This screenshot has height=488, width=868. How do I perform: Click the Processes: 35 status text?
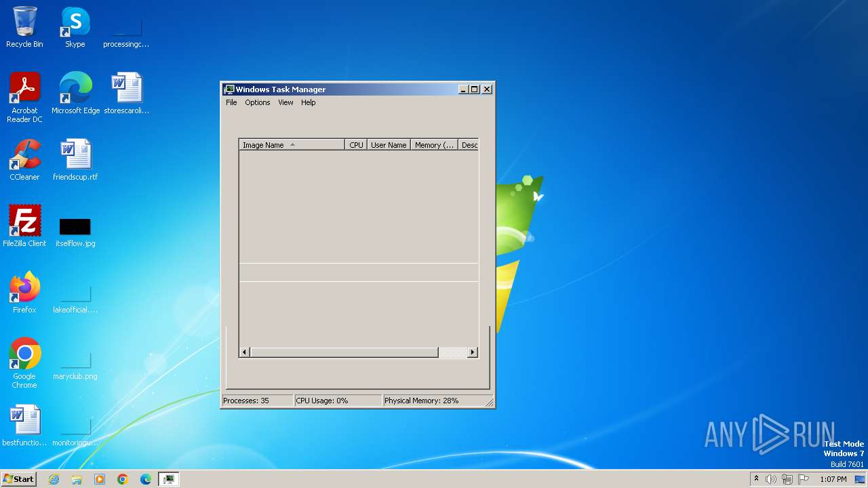click(x=246, y=401)
